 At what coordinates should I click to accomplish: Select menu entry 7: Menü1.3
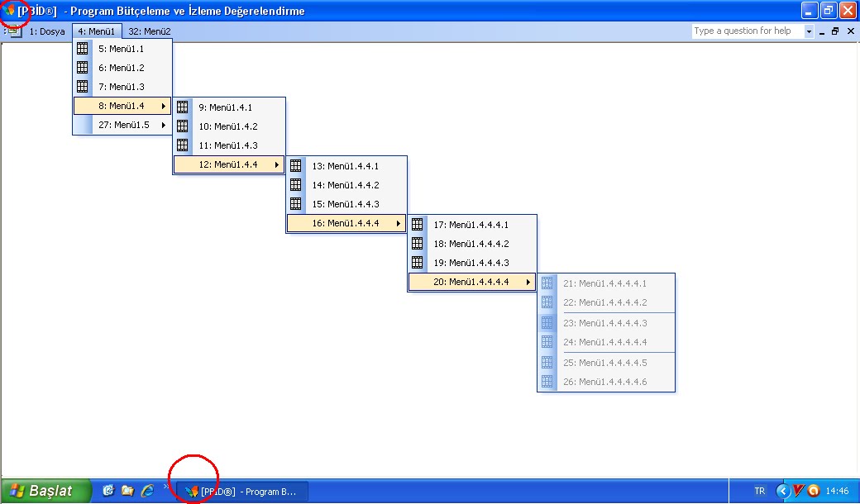(122, 87)
